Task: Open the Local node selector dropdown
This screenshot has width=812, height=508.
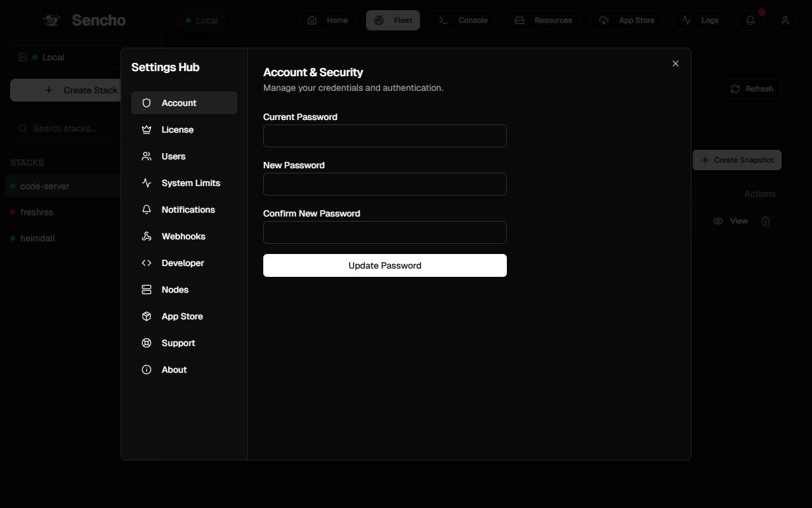Action: 65,57
